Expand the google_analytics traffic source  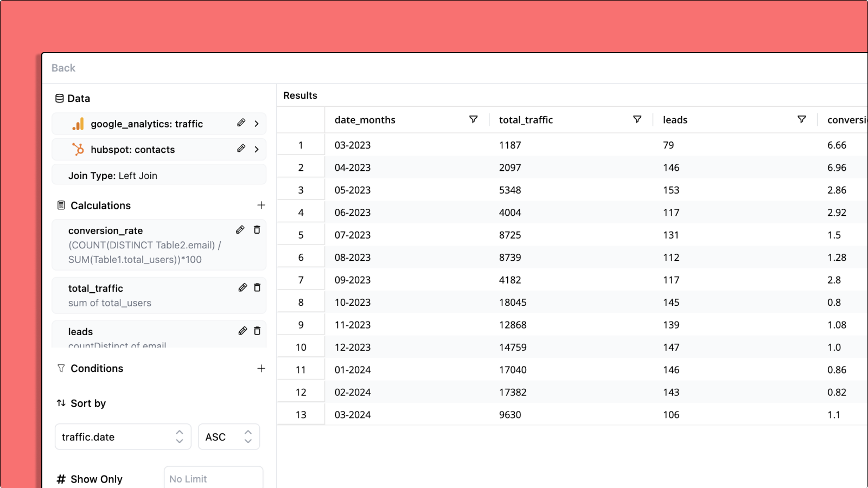(x=257, y=124)
